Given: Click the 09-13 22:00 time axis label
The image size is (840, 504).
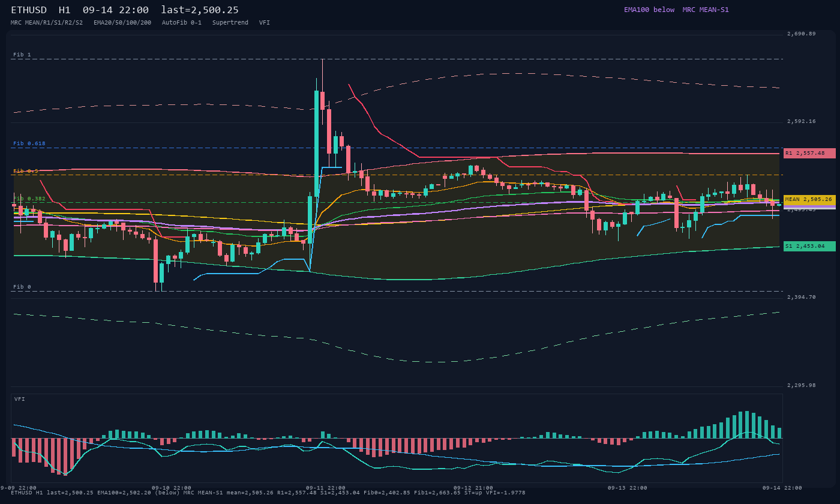Looking at the screenshot, I should 627,488.
